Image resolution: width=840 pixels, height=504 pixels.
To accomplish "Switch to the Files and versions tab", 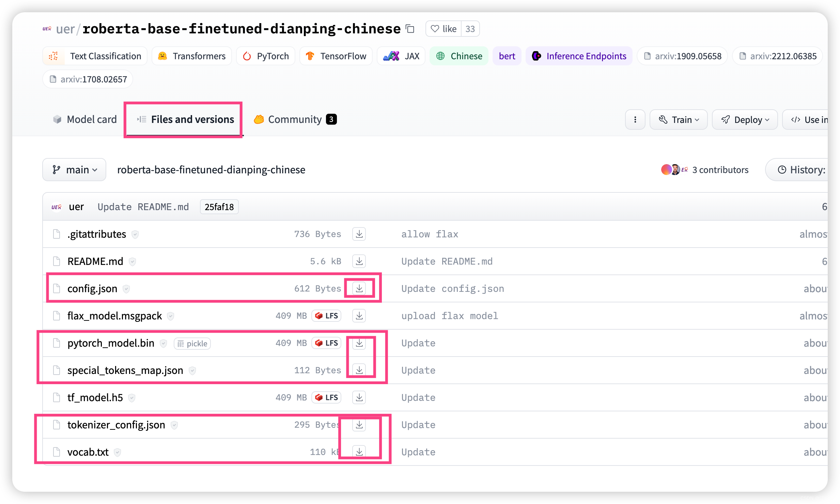I will 184,119.
